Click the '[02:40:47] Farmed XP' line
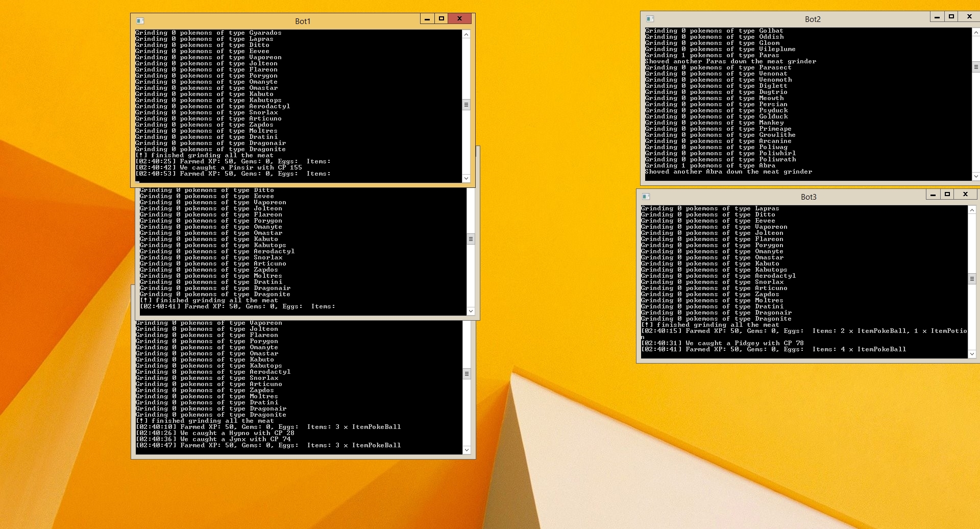The height and width of the screenshot is (529, 980). [268, 445]
